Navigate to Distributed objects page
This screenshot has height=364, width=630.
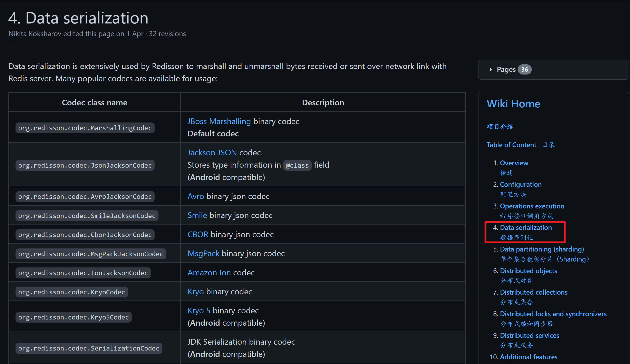528,271
